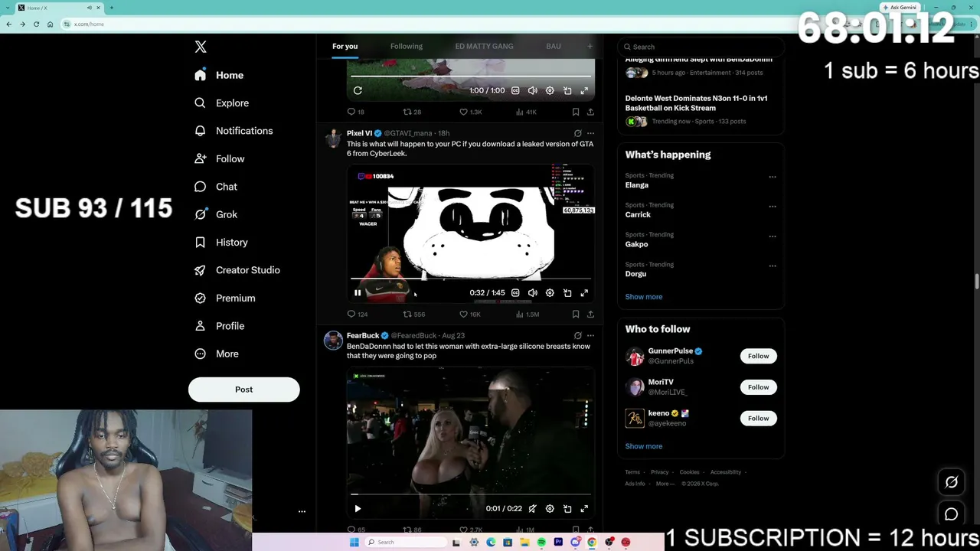Image resolution: width=980 pixels, height=551 pixels.
Task: Like the post with 1.3K likes
Action: pos(470,112)
